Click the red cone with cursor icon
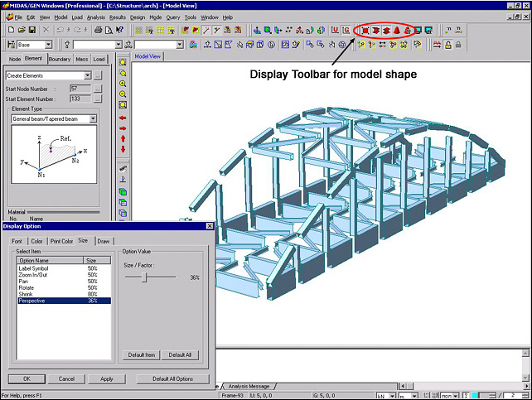Screen dimensions: 532x400 [408, 31]
